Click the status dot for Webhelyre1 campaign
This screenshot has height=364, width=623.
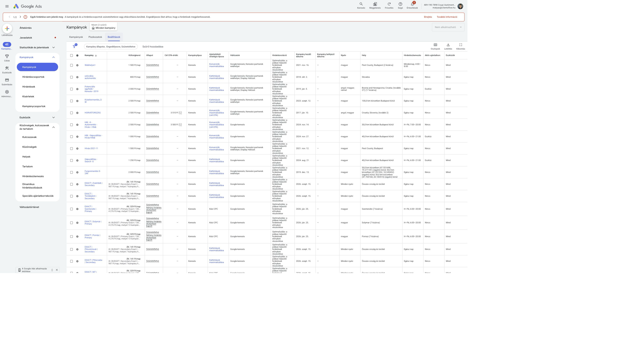(77, 65)
